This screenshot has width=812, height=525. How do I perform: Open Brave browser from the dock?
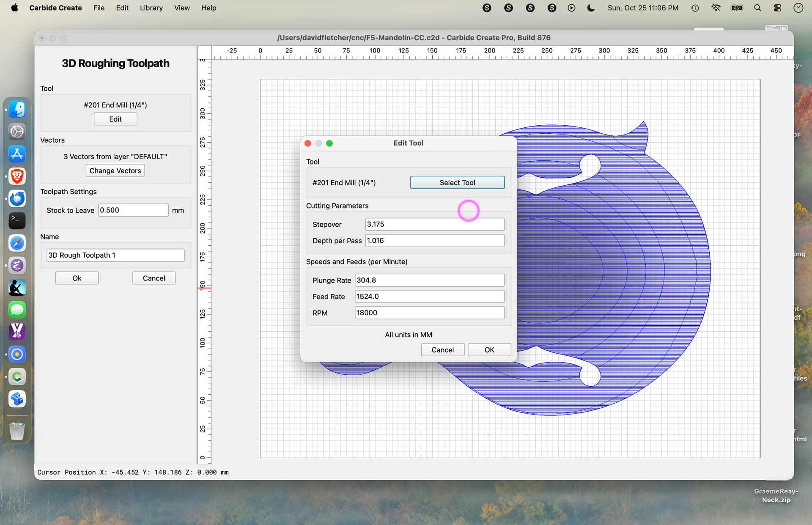pyautogui.click(x=17, y=176)
